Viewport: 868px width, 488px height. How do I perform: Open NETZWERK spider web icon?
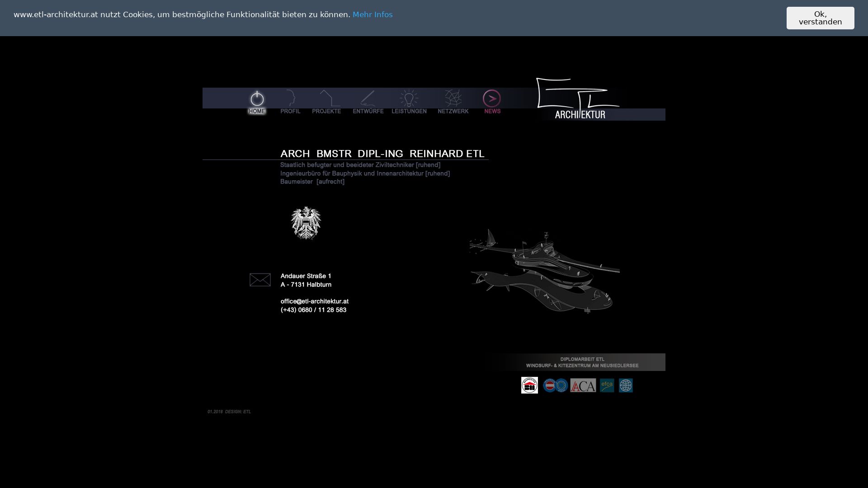click(x=453, y=98)
